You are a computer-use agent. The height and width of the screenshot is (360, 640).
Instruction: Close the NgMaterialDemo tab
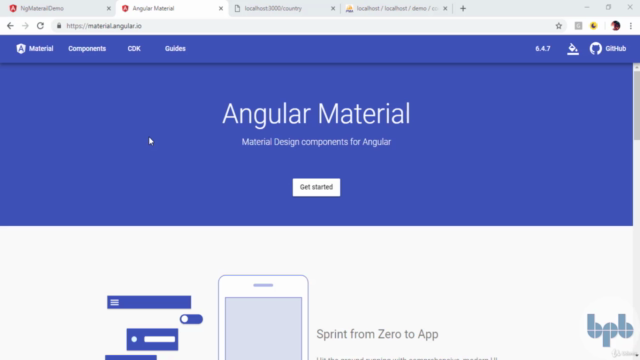(109, 8)
